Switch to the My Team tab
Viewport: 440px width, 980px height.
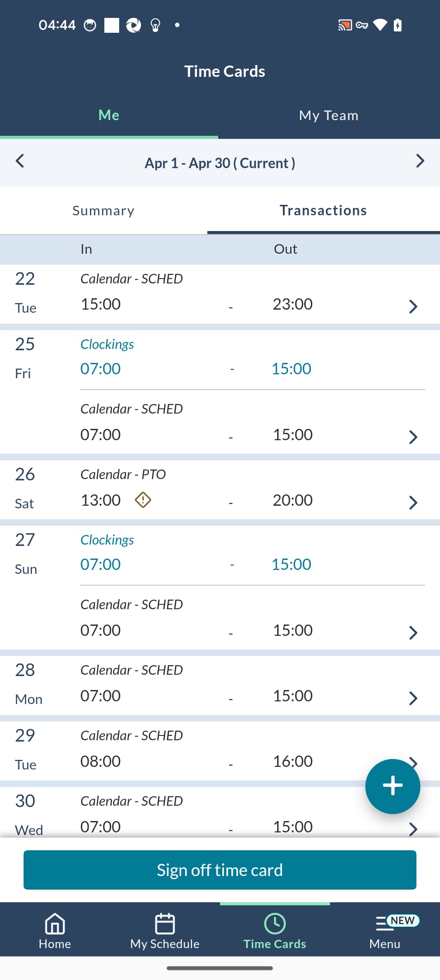(329, 115)
